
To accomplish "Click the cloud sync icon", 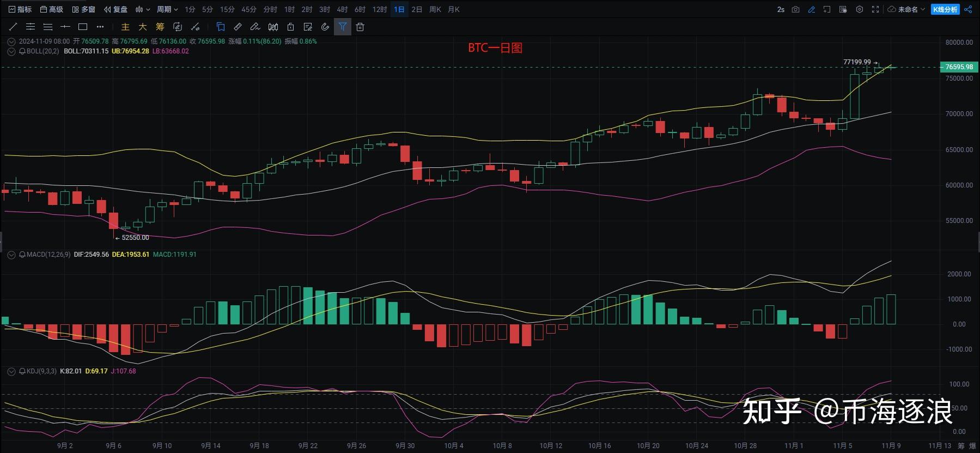I will pos(892,9).
